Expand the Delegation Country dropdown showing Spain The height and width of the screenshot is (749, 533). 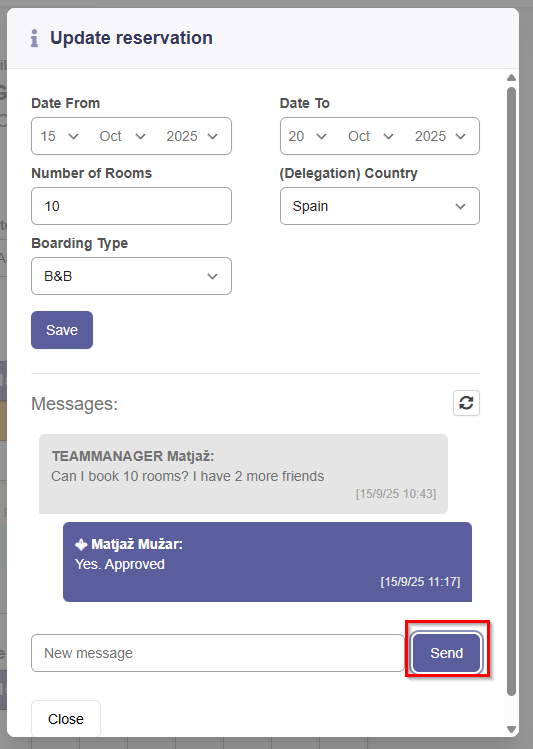[x=380, y=206]
